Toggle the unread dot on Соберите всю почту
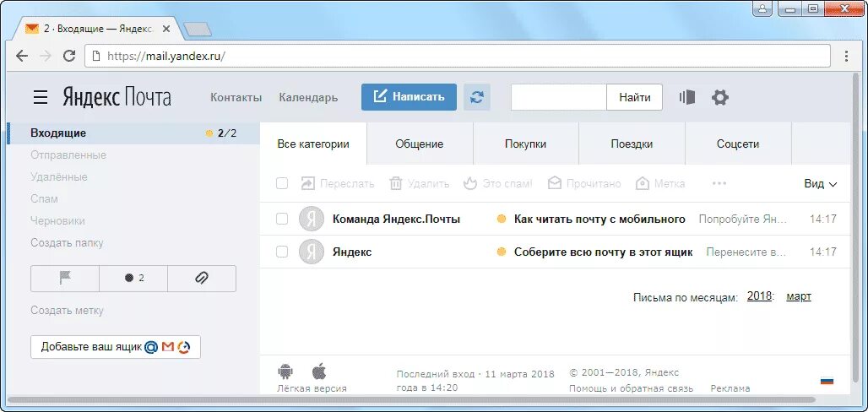 502,252
